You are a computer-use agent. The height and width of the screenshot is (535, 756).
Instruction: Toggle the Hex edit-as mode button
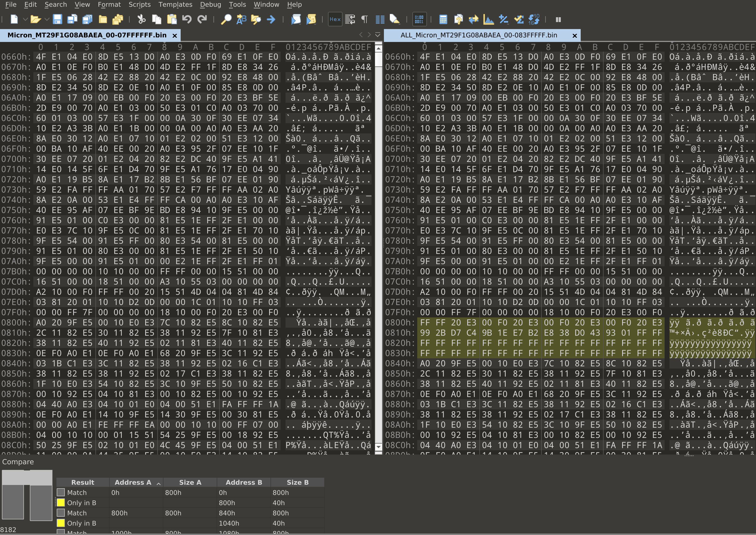[x=335, y=19]
